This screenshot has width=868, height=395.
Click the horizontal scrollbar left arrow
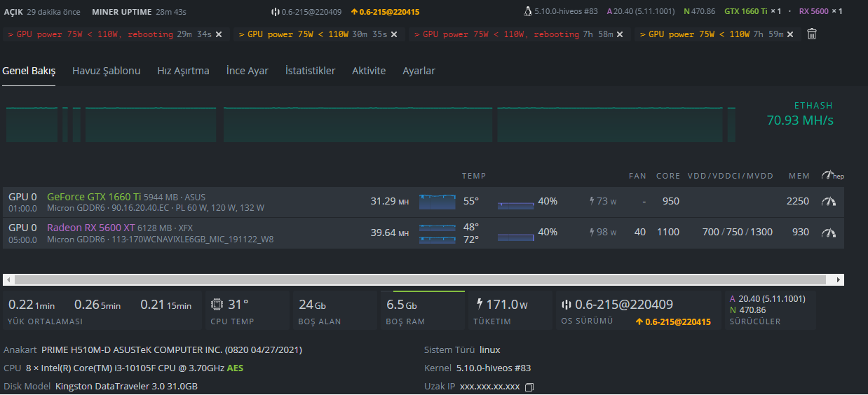pyautogui.click(x=8, y=279)
